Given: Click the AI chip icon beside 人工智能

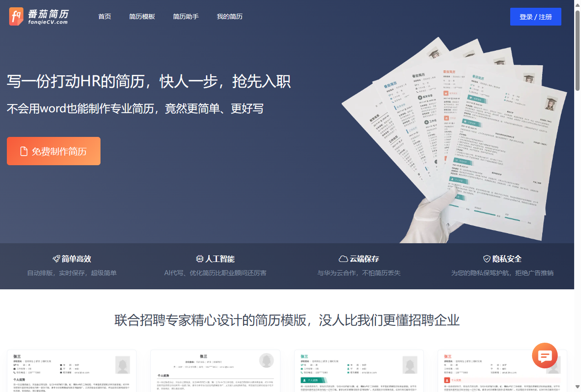Looking at the screenshot, I should [200, 259].
